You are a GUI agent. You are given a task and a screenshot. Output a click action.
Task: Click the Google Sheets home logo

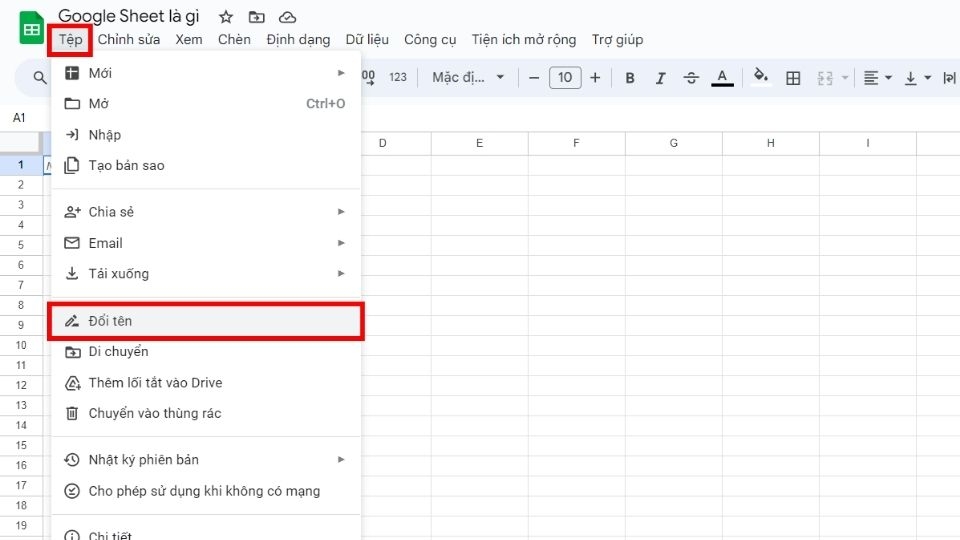[31, 28]
